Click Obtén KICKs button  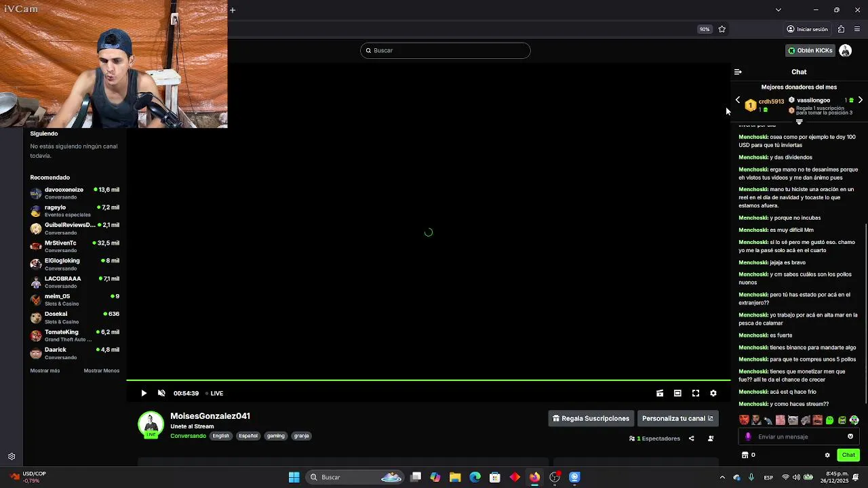tap(810, 50)
